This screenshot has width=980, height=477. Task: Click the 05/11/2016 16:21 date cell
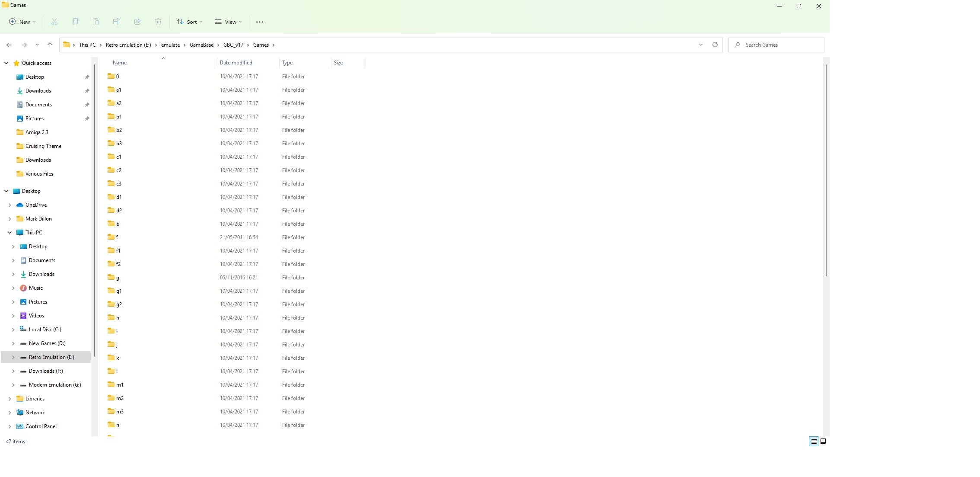(x=239, y=278)
